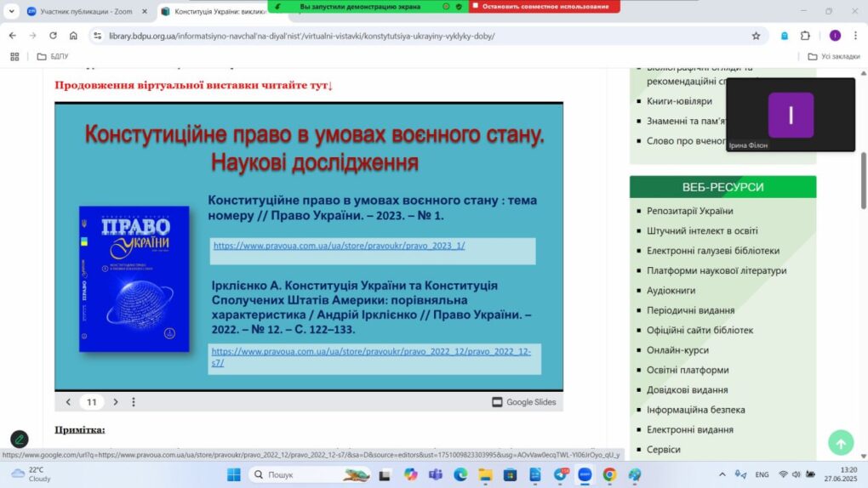
Task: Click the ВЕБ-РЕСУРСИ green header
Action: click(x=722, y=187)
